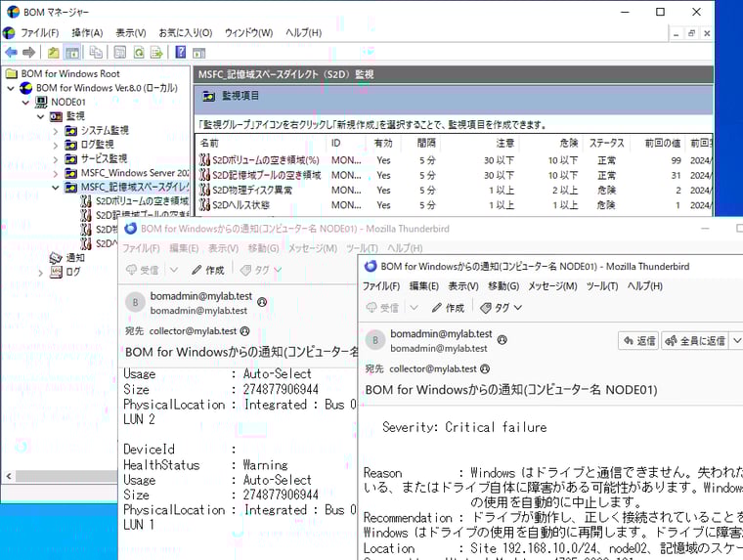Click the Properties icon in BOM Manager toolbar
743x560 pixels.
[120, 52]
